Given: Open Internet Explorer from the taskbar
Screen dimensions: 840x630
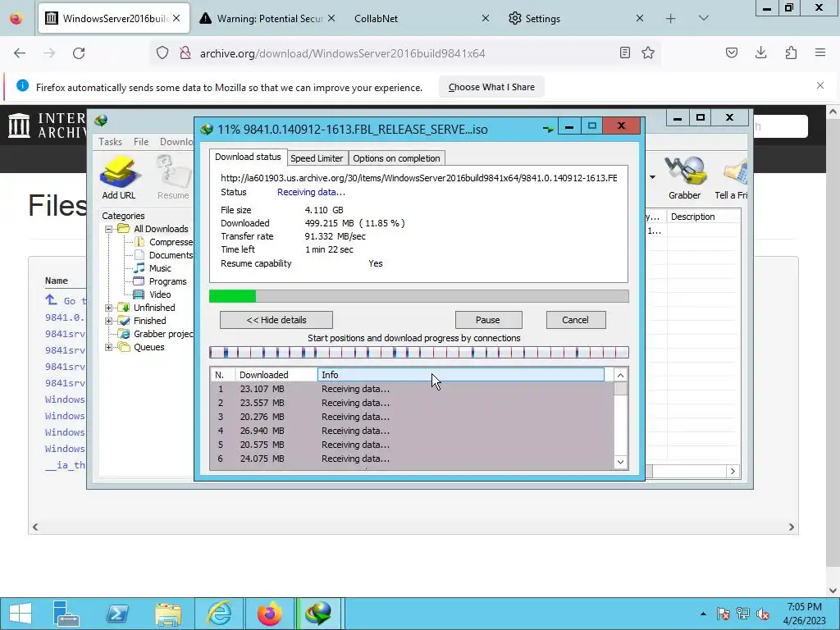Looking at the screenshot, I should click(x=219, y=614).
